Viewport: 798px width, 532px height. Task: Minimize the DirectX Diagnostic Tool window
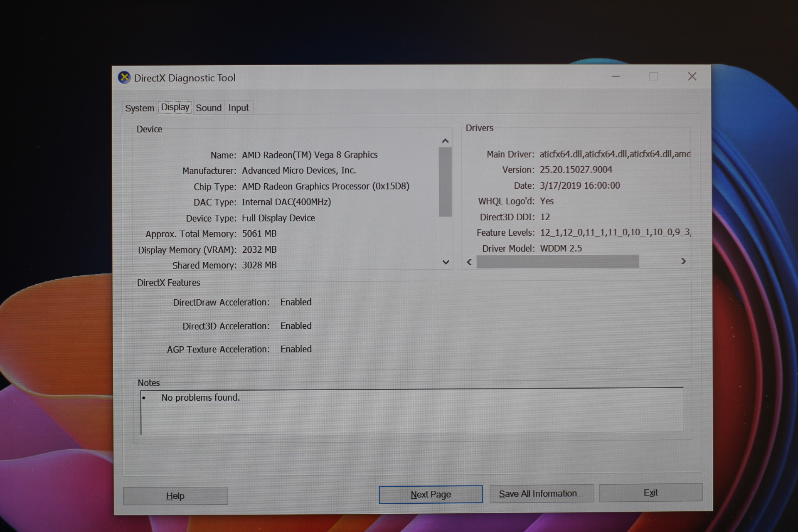(616, 76)
